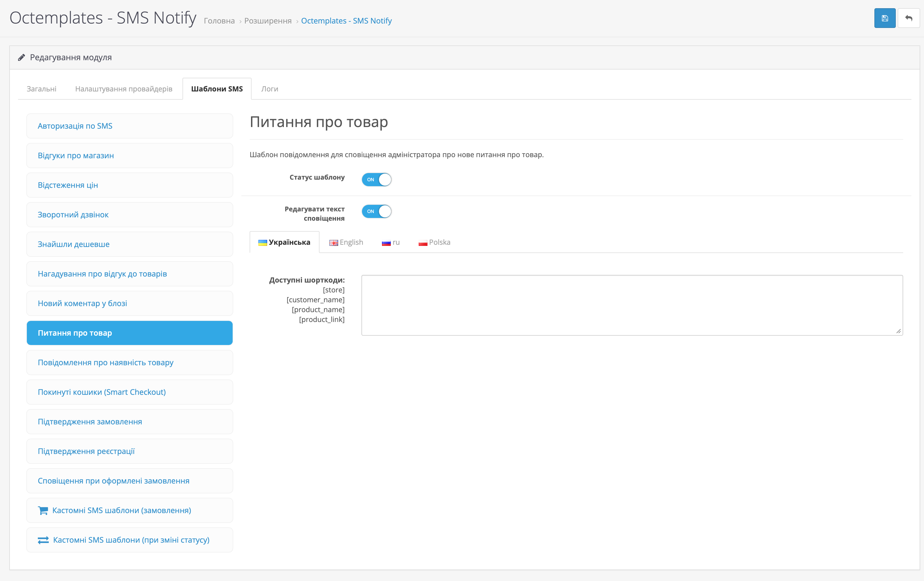Viewport: 924px width, 581px height.
Task: Click the back arrow icon button
Action: pos(908,18)
